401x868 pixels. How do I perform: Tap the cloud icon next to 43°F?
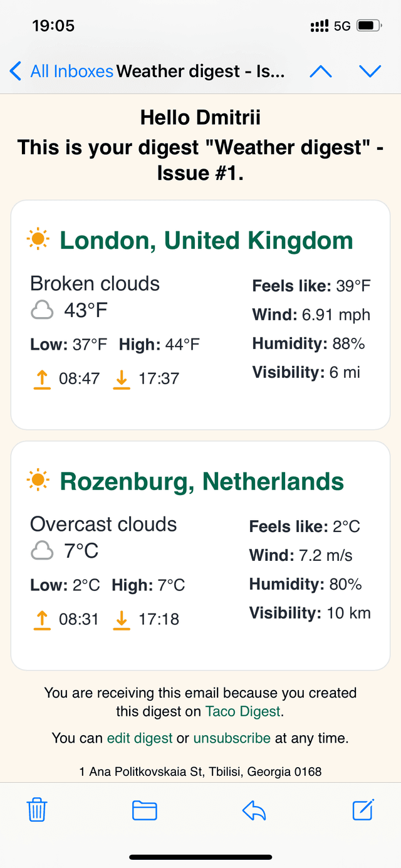[42, 310]
